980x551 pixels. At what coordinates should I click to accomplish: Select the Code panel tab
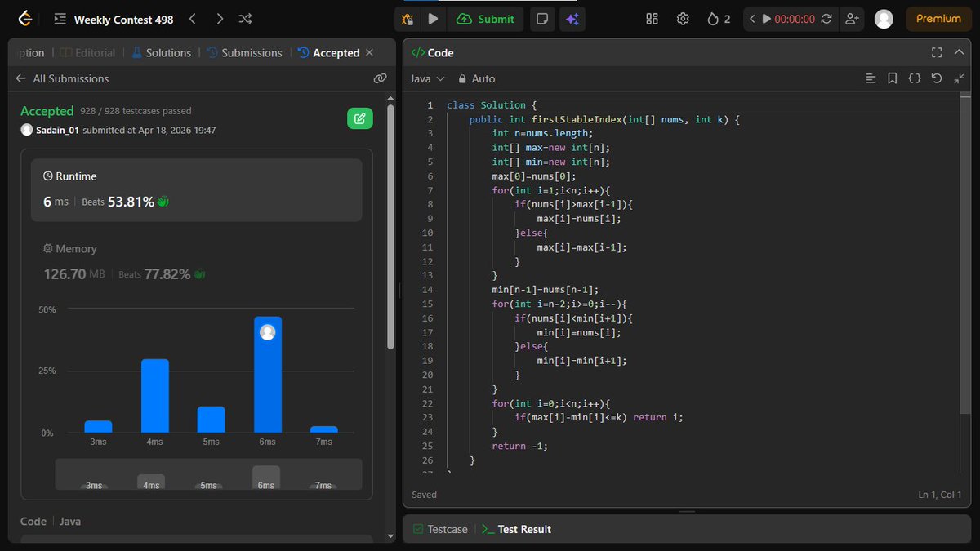pyautogui.click(x=432, y=52)
